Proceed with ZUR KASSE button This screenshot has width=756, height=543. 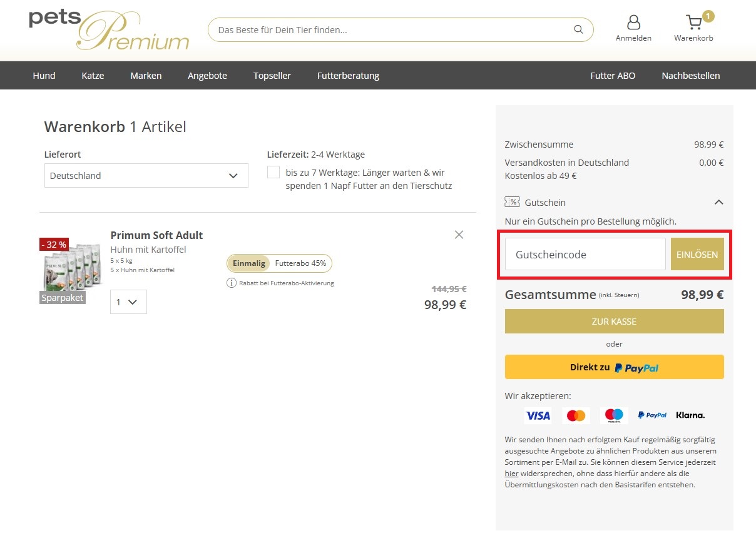point(615,322)
